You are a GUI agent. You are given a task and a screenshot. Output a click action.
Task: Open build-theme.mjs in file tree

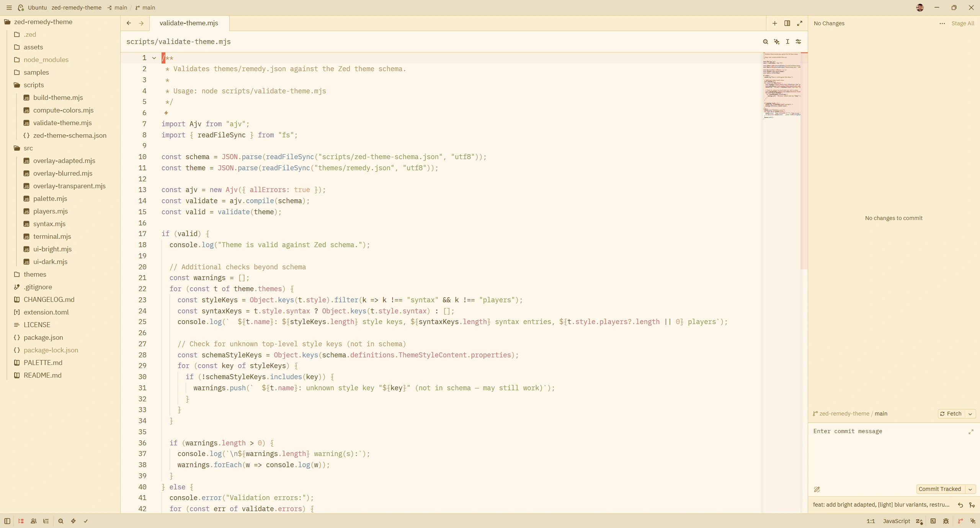(60, 98)
